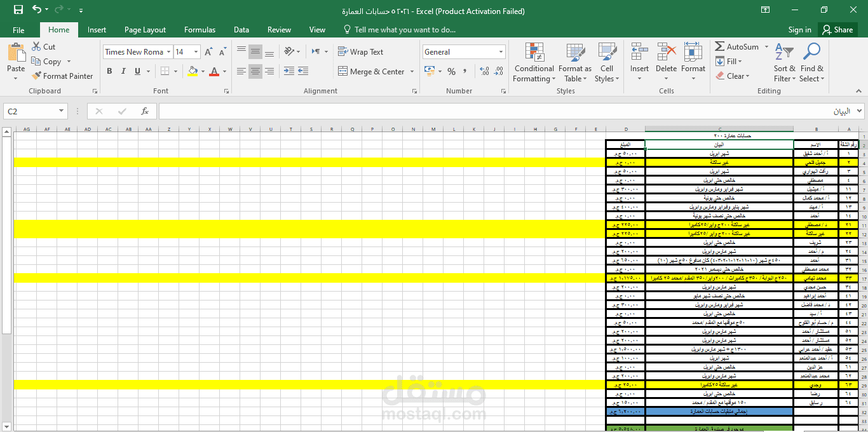The width and height of the screenshot is (868, 432).
Task: Click the Copy button
Action: [x=48, y=62]
